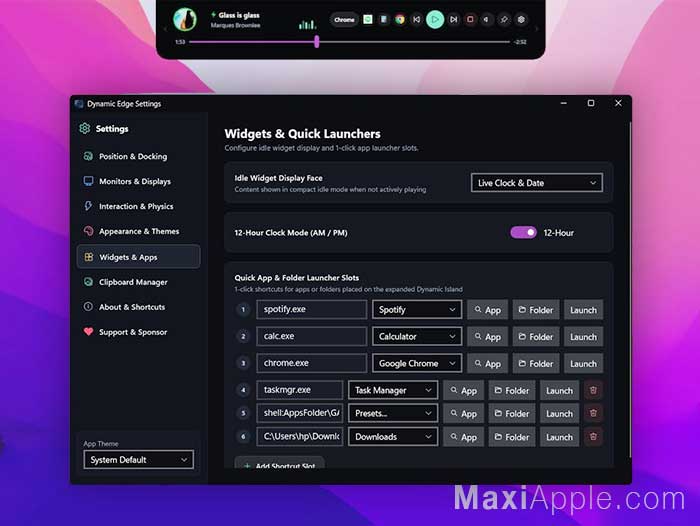The image size is (700, 526).
Task: Click the C:\Users\hp\Downloads path field
Action: click(x=300, y=437)
